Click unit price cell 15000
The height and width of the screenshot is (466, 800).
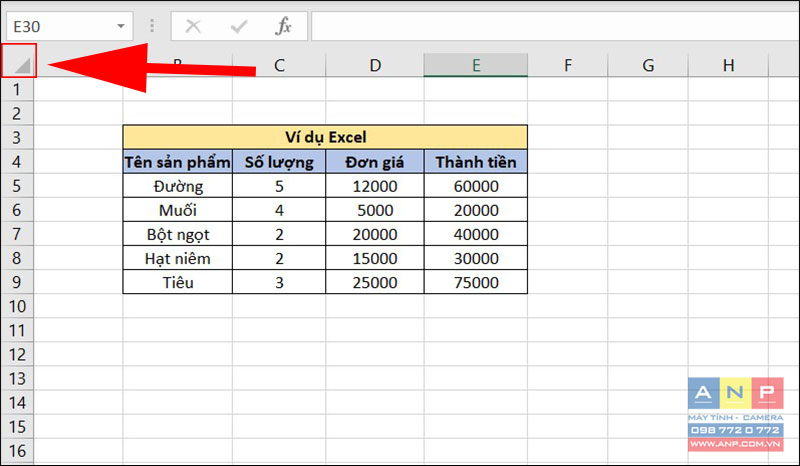tap(375, 258)
